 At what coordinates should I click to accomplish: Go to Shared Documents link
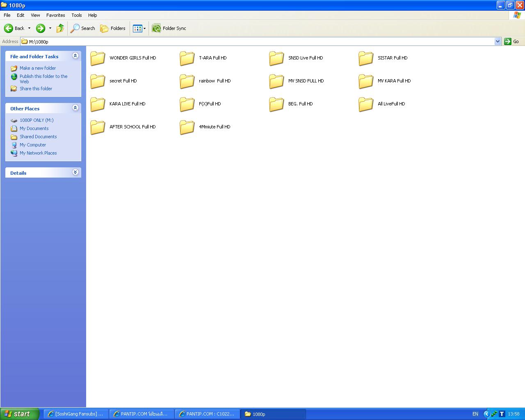pos(38,137)
